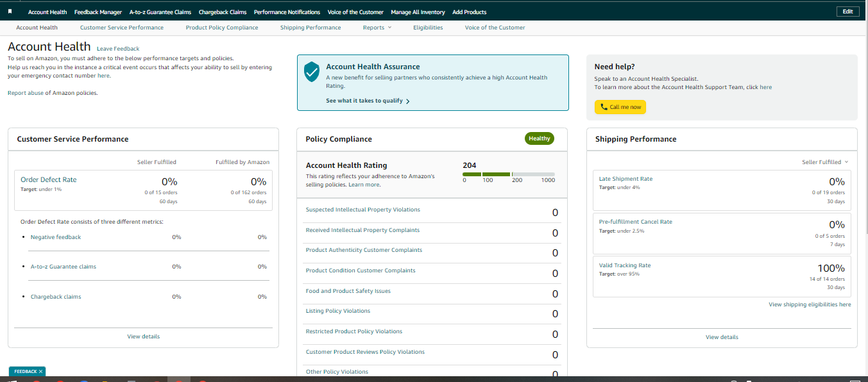868x382 pixels.
Task: Open the Chargeback claims metric link
Action: tap(56, 297)
